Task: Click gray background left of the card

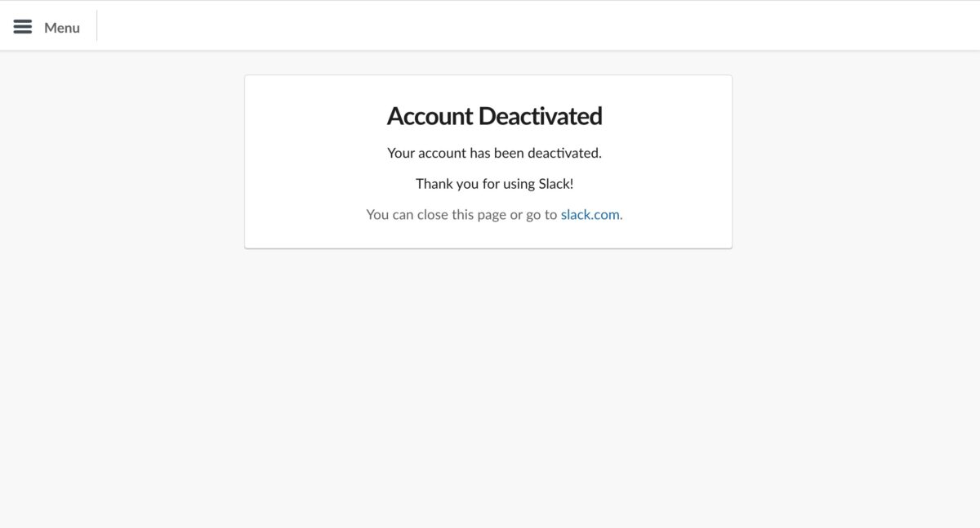Action: pos(122,163)
